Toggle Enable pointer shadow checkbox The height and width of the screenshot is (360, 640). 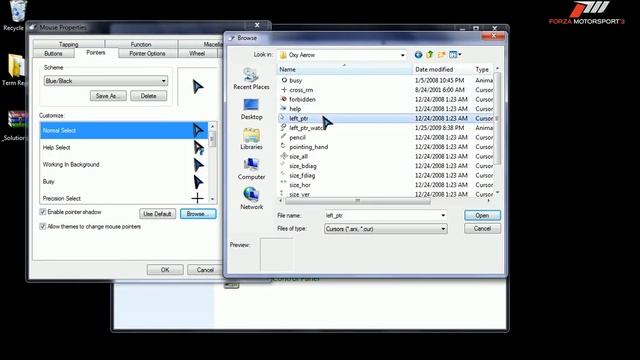tap(42, 212)
